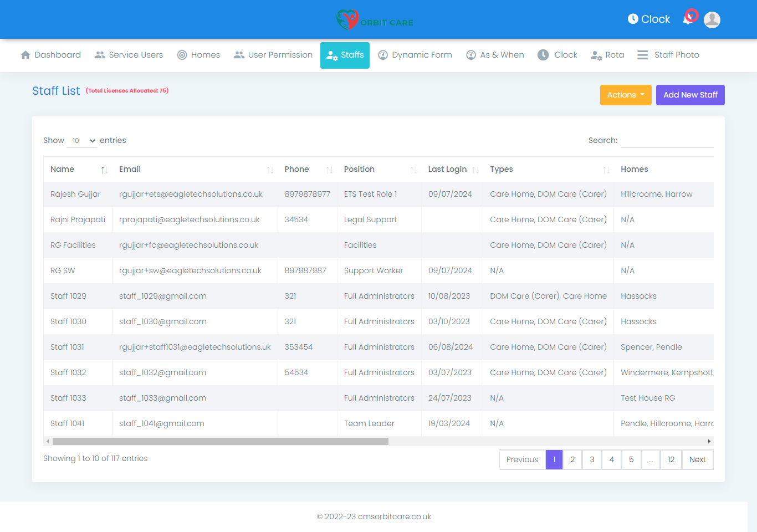Click the Dynamic Form gauge icon
The image size is (757, 532).
pyautogui.click(x=383, y=55)
